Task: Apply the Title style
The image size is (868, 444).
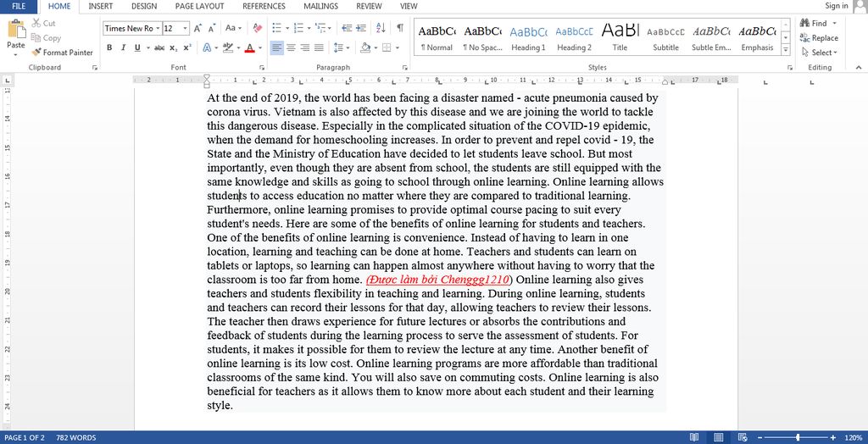Action: pyautogui.click(x=620, y=37)
